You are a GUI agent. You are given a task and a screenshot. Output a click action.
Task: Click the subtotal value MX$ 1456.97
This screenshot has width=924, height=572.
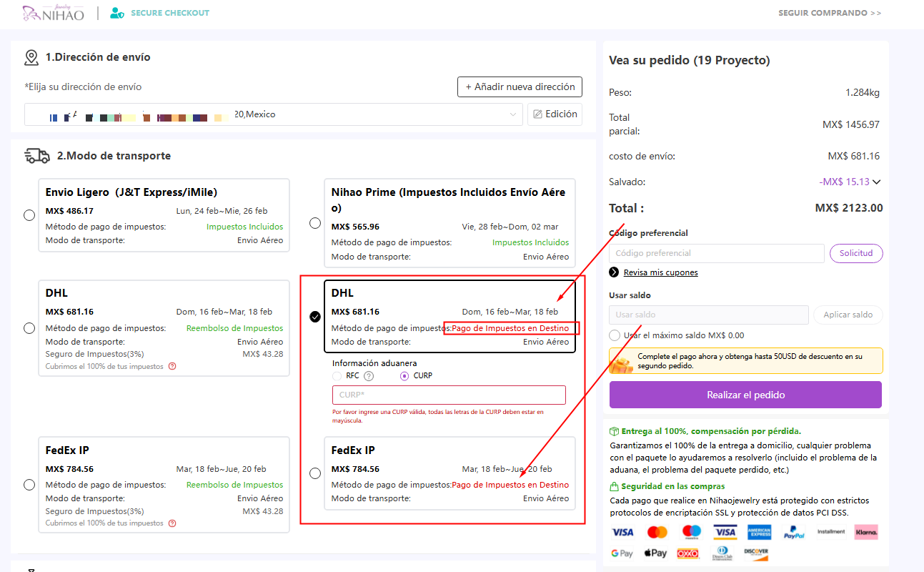[x=851, y=124]
